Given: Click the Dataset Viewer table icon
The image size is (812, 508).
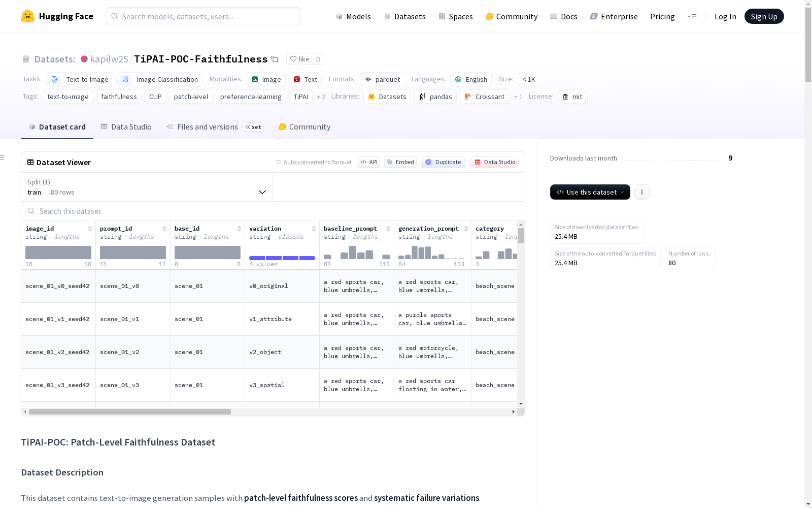Looking at the screenshot, I should click(30, 162).
